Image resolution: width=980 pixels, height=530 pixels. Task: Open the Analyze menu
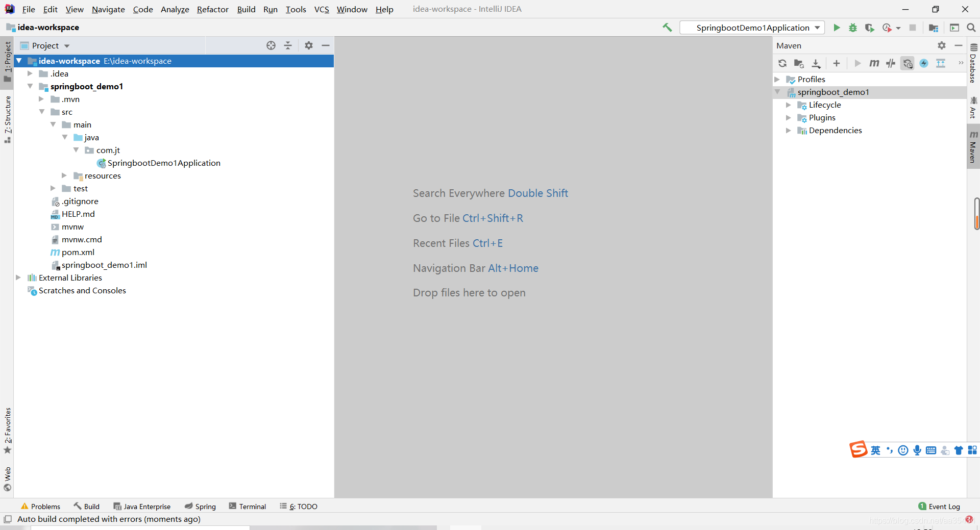175,9
